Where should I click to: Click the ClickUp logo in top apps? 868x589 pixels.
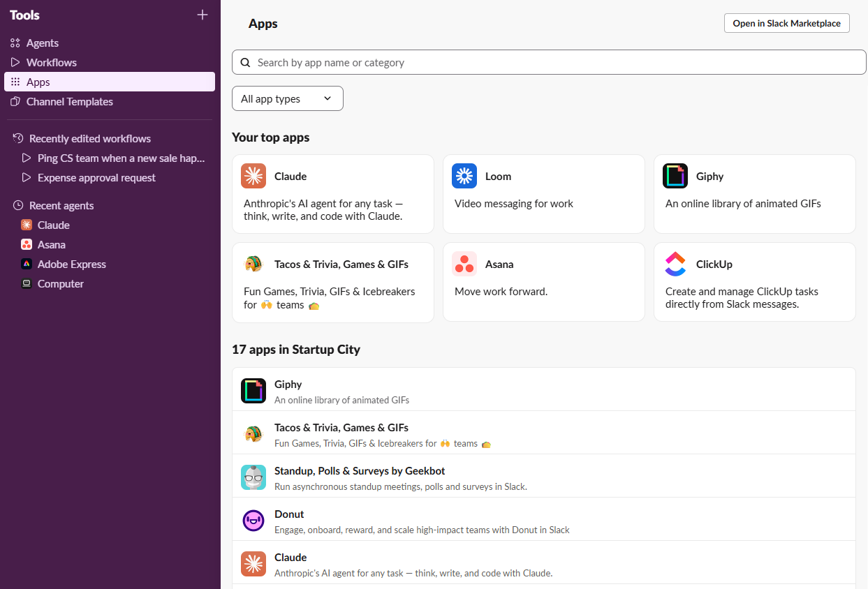pos(675,264)
